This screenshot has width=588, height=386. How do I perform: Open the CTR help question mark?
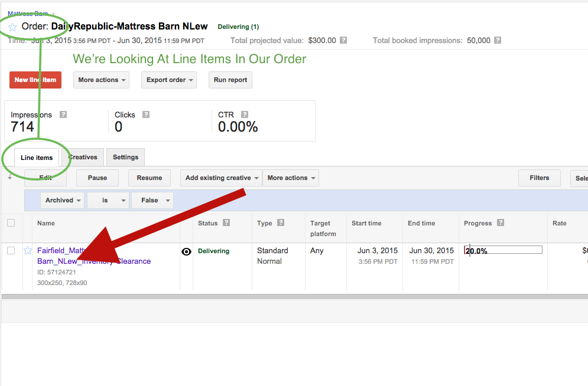pyautogui.click(x=245, y=115)
